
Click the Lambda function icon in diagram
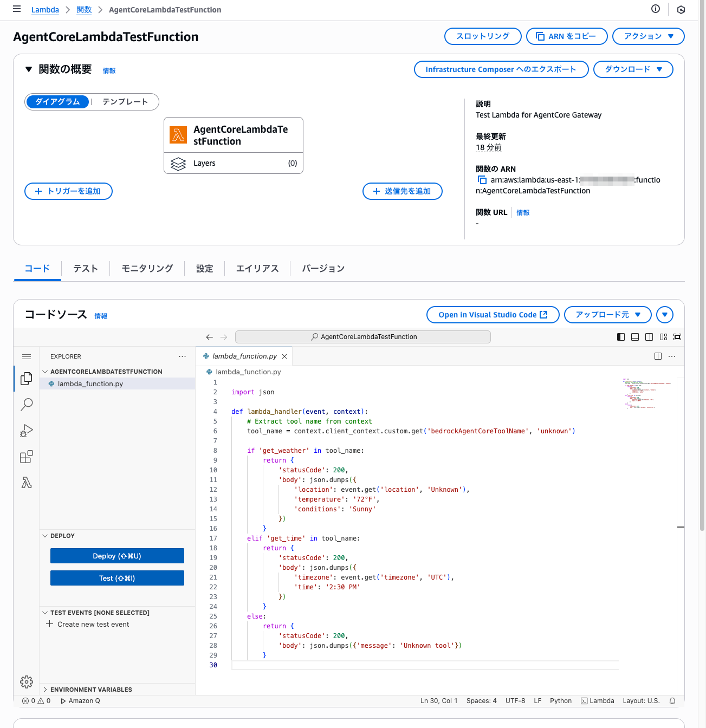[x=178, y=135]
